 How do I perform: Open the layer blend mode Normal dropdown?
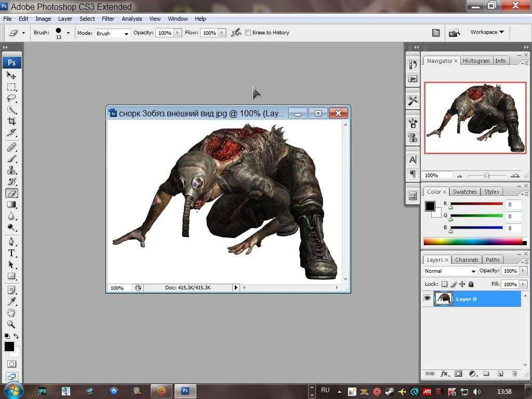pos(450,271)
